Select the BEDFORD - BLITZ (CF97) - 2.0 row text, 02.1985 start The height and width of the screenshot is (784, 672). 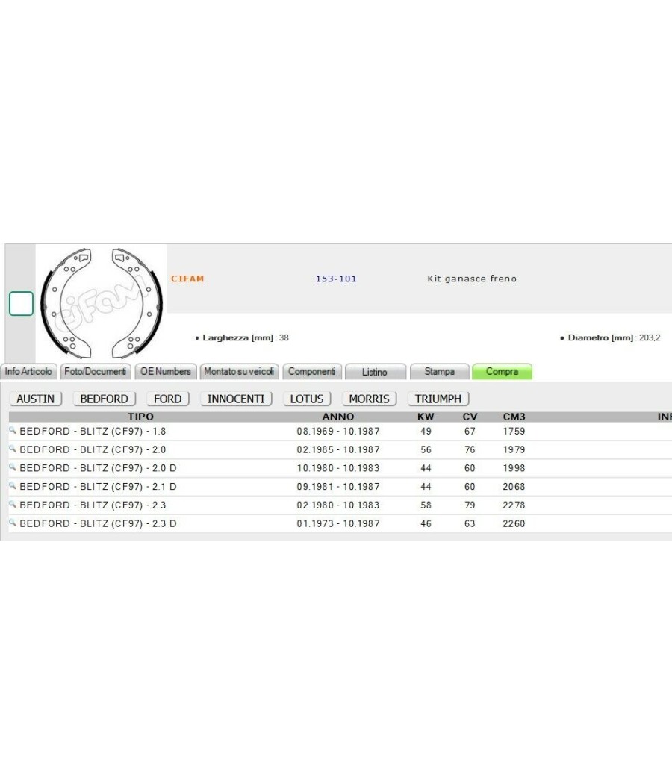pyautogui.click(x=93, y=449)
